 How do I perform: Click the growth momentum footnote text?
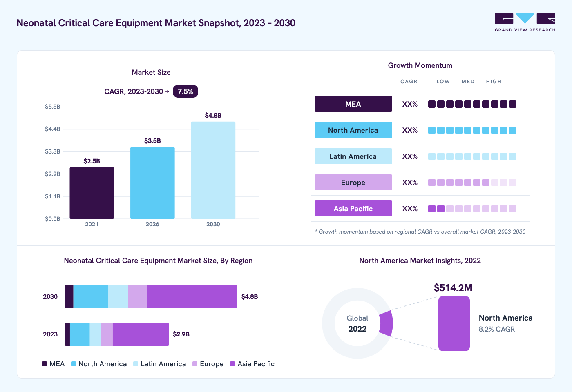click(420, 232)
